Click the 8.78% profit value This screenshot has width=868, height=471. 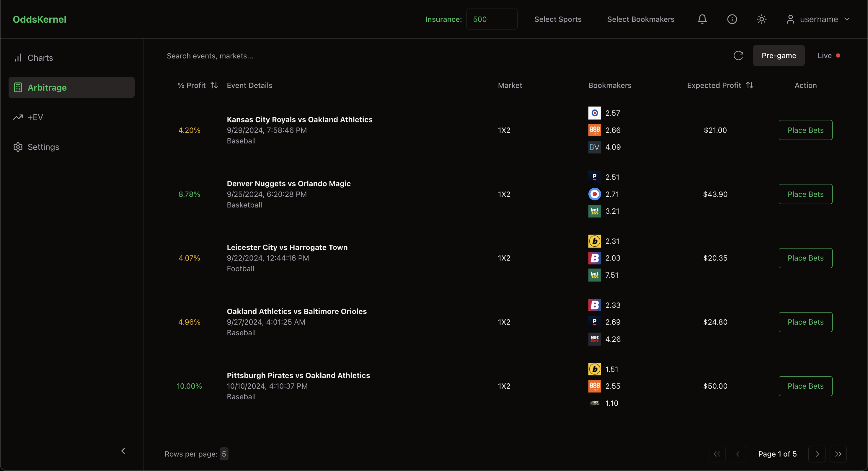click(x=189, y=194)
